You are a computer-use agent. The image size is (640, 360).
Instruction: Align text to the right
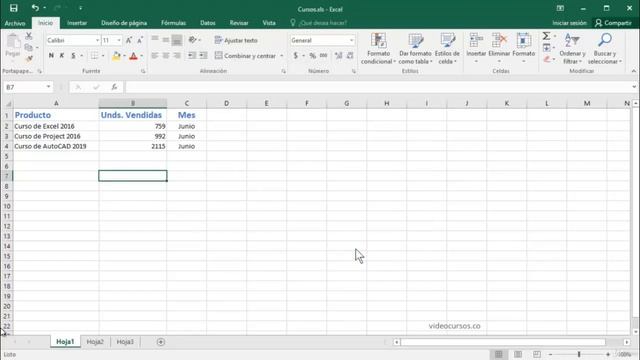tap(177, 56)
